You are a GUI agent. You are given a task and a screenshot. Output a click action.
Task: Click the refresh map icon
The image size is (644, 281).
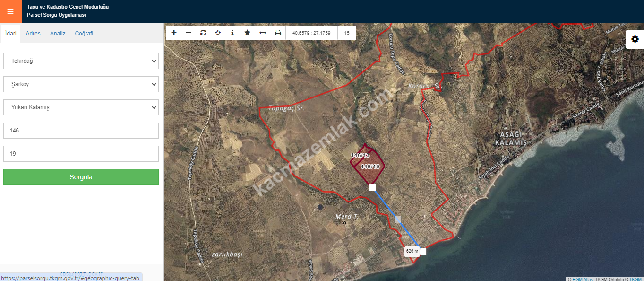(203, 33)
